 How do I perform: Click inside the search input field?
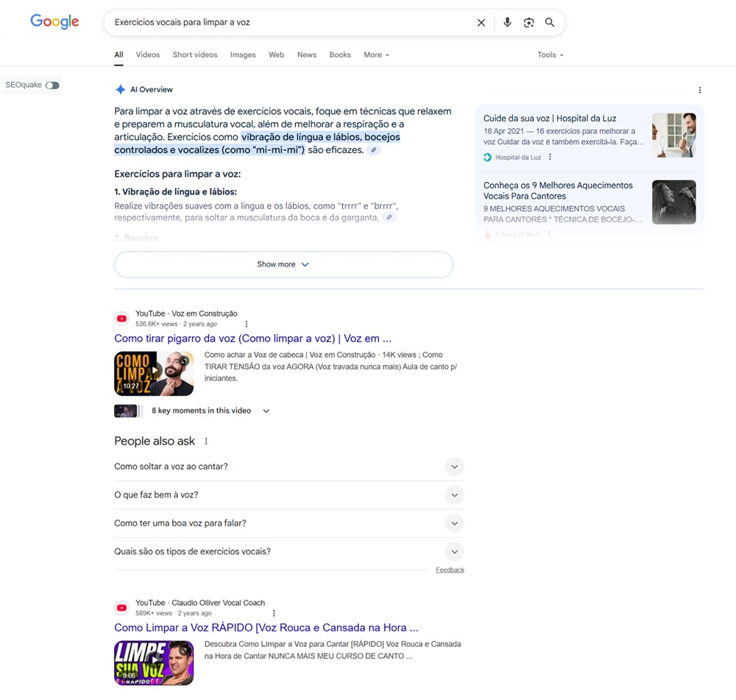287,23
